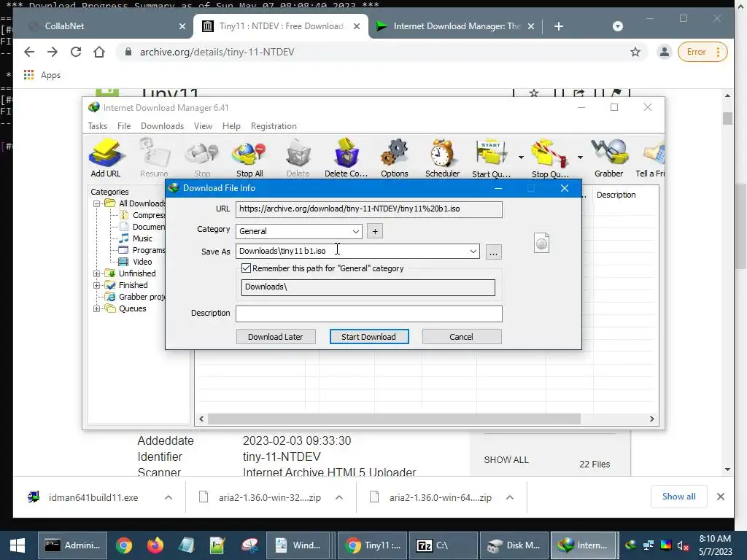
Task: Click in the Description input field
Action: (368, 314)
